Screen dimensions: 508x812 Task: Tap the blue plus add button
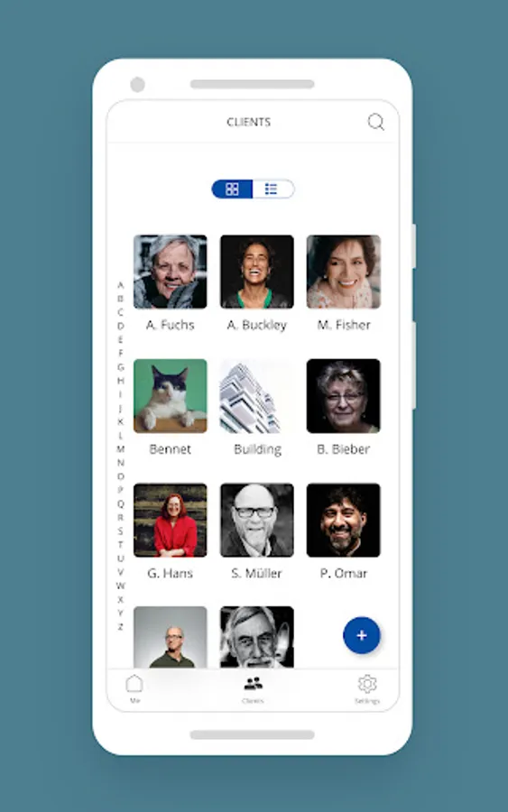(x=362, y=635)
